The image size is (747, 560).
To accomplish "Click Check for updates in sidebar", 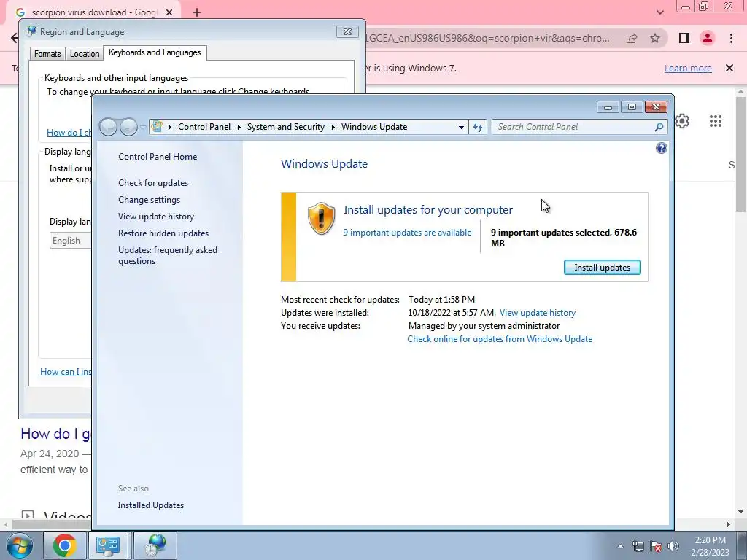I will coord(153,183).
